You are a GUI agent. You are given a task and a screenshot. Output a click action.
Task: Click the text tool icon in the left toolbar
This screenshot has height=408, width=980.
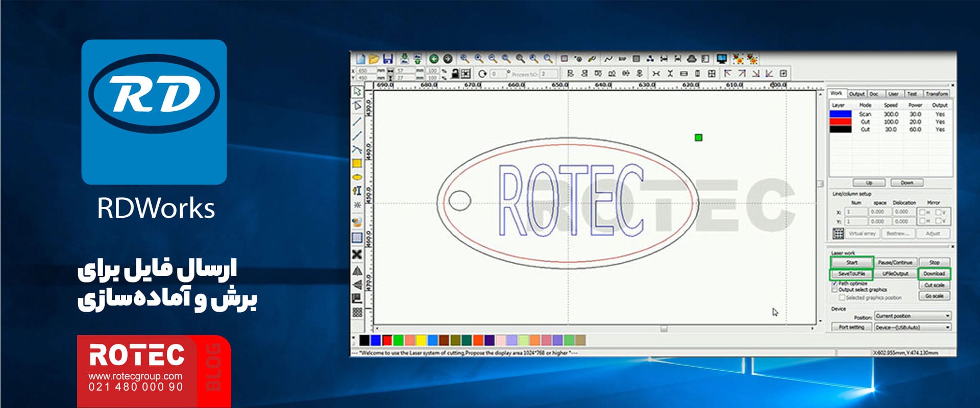pyautogui.click(x=357, y=191)
